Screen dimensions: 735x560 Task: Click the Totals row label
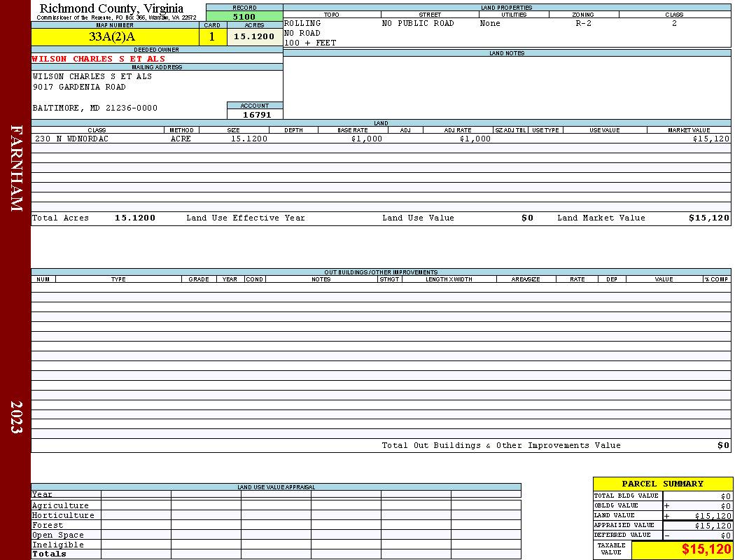[x=49, y=554]
